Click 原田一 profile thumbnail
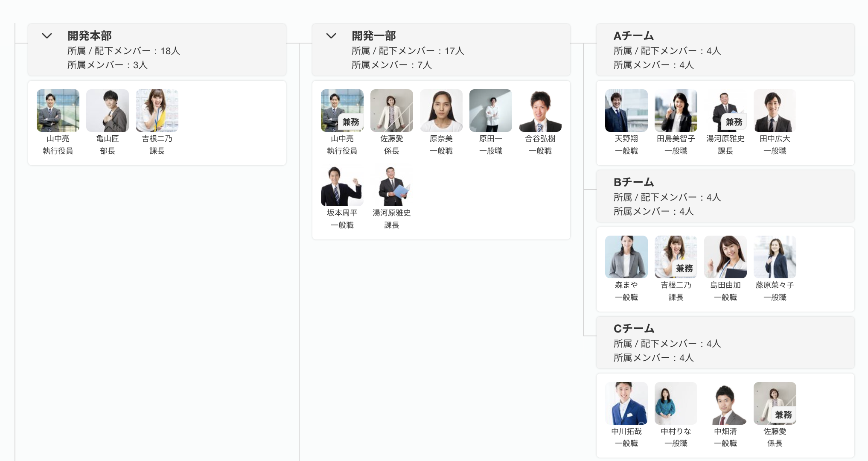This screenshot has width=868, height=461. pos(491,111)
